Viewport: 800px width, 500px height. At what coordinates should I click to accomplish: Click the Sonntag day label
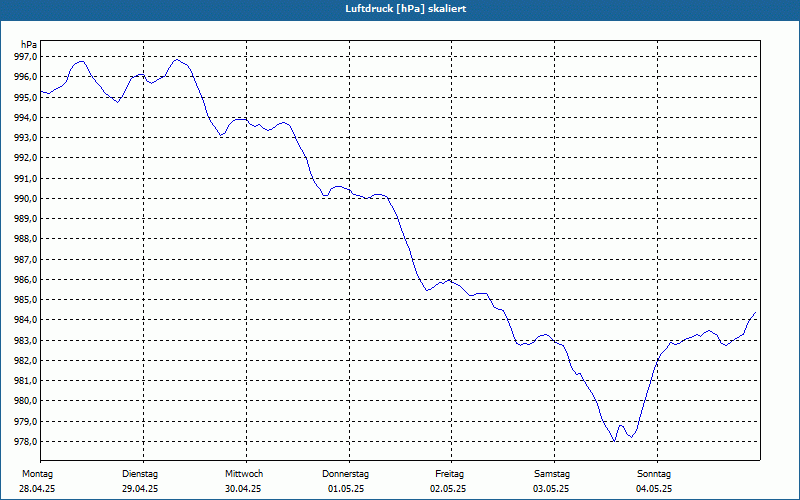pyautogui.click(x=654, y=474)
